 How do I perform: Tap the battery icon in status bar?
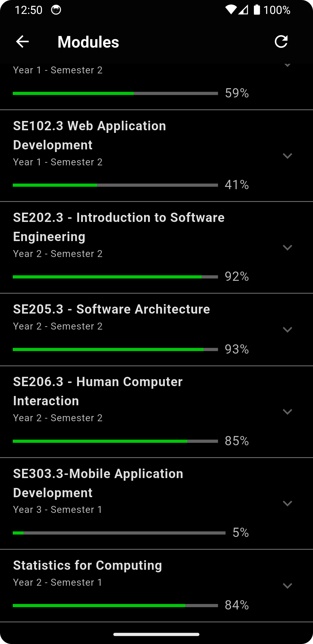[x=257, y=10]
